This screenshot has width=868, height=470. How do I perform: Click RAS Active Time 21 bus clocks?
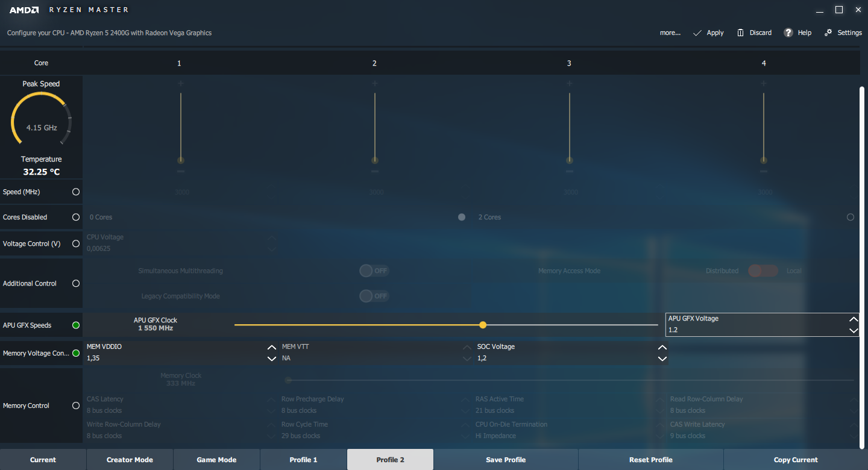click(x=495, y=410)
